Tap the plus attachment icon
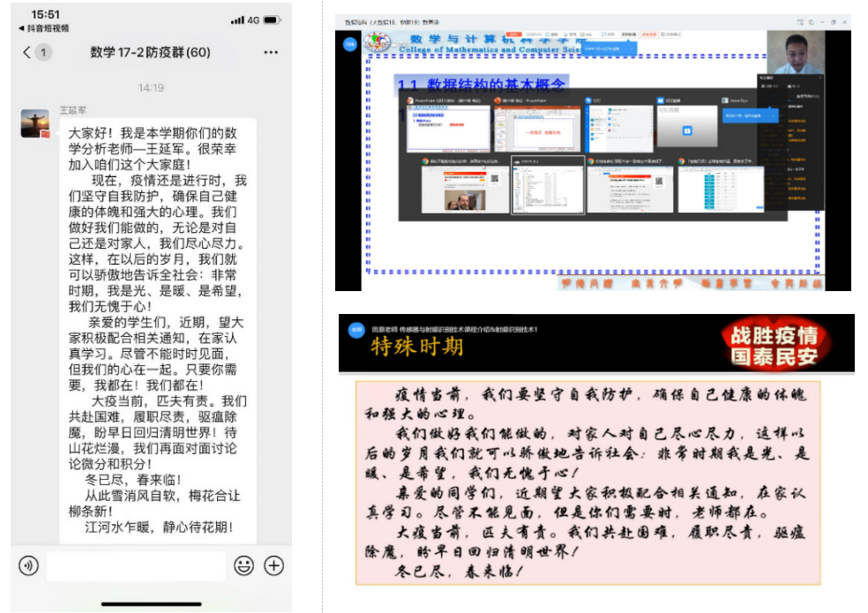The height and width of the screenshot is (613, 868). [x=274, y=565]
